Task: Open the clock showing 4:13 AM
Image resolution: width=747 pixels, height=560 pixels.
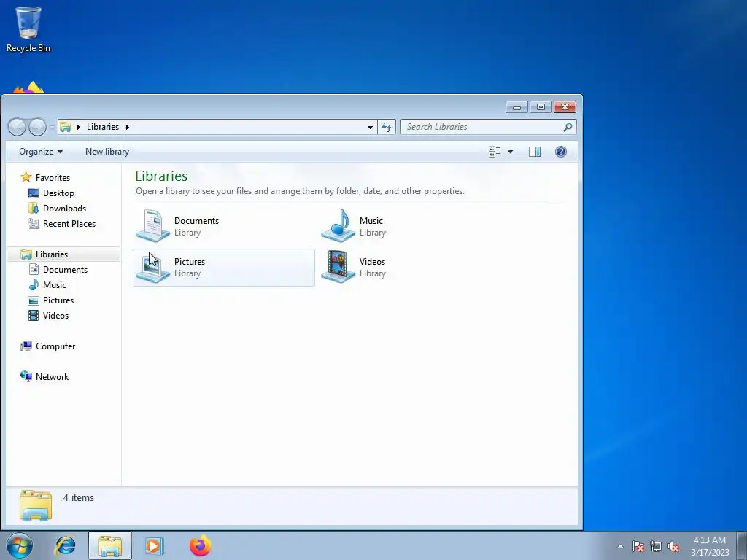Action: click(710, 545)
